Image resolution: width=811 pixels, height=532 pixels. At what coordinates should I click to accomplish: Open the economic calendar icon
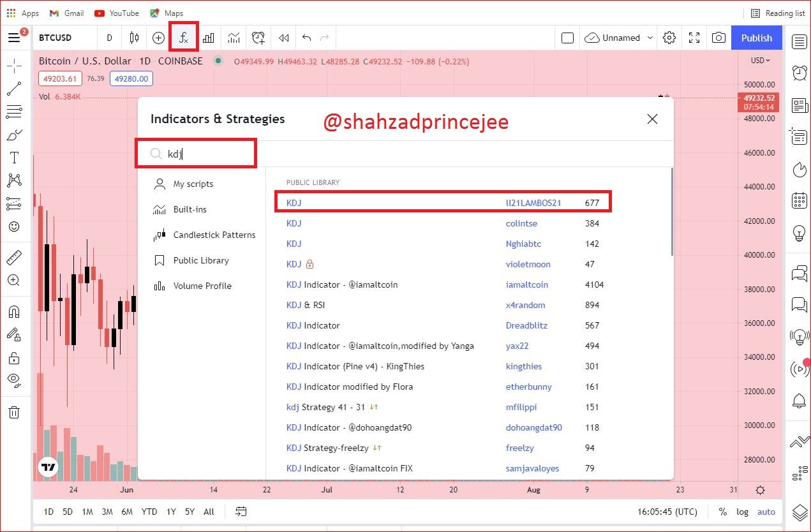(800, 201)
